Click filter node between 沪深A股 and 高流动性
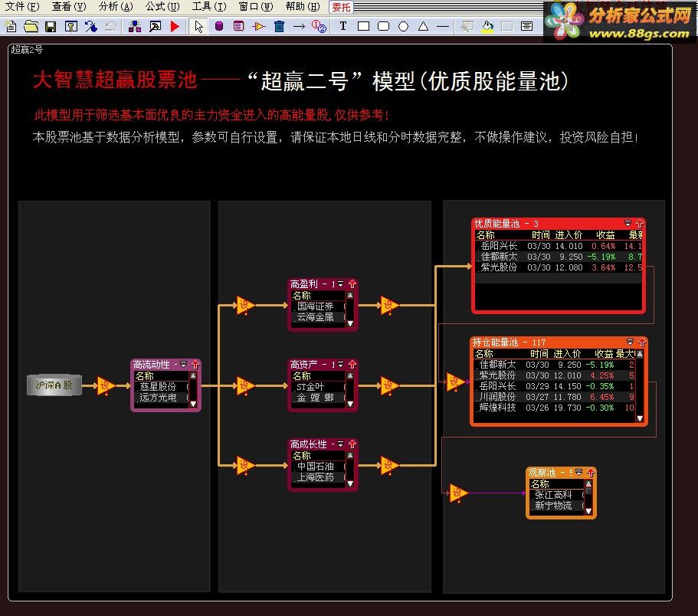This screenshot has width=698, height=616. [106, 385]
